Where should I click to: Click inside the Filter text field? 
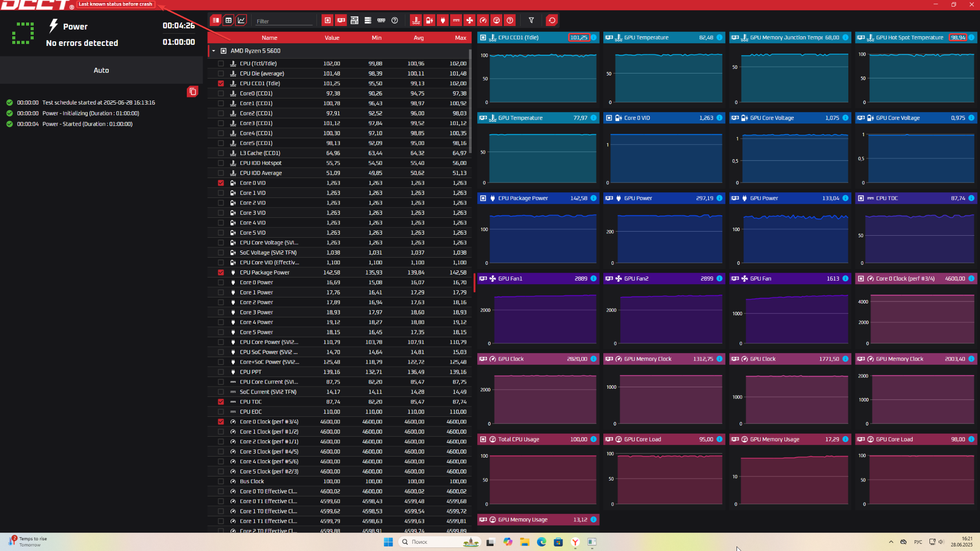pos(284,21)
